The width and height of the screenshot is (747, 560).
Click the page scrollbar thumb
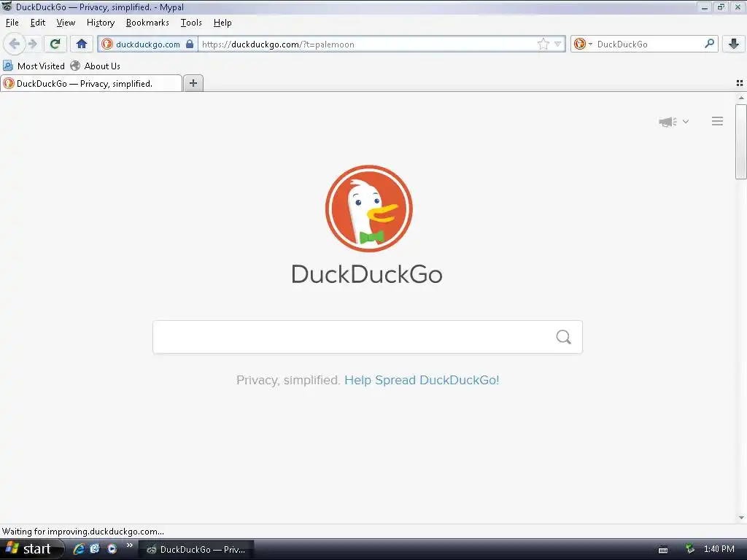tap(741, 141)
